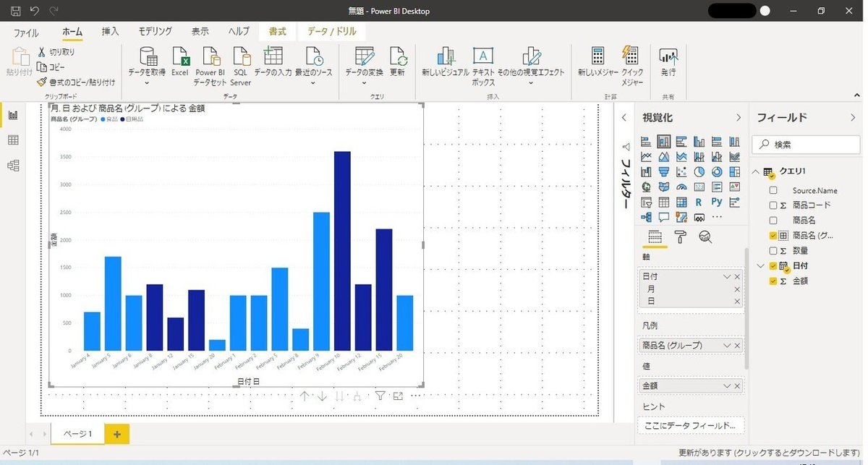Screen dimensions: 868x465
Task: Select table visual type
Action: 663,202
